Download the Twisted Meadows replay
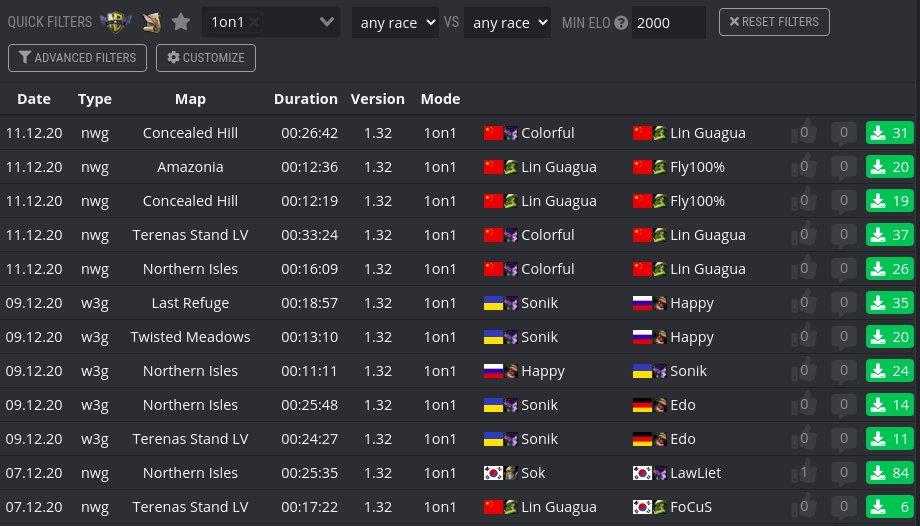The height and width of the screenshot is (526, 920). pos(889,337)
